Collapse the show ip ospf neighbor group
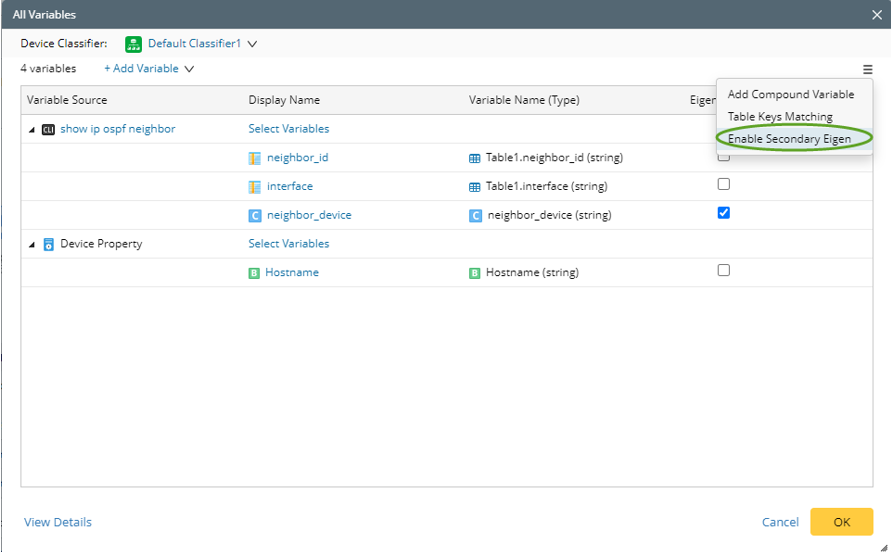Image resolution: width=891 pixels, height=552 pixels. (x=31, y=130)
